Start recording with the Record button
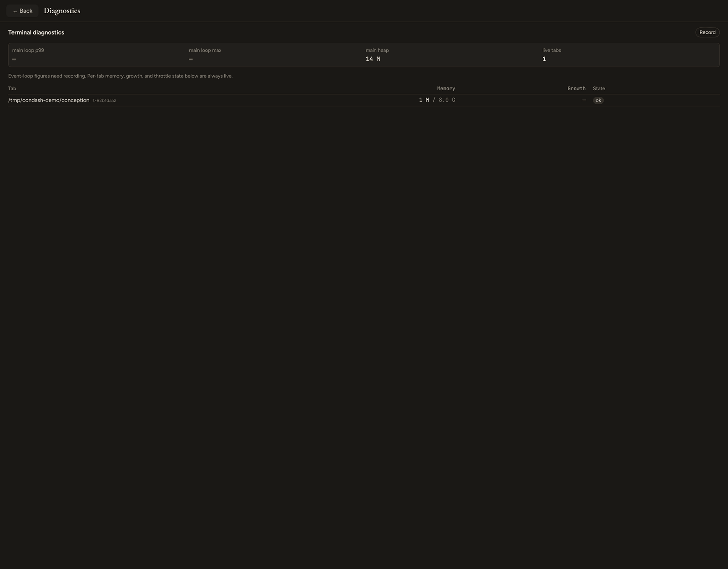 [707, 32]
